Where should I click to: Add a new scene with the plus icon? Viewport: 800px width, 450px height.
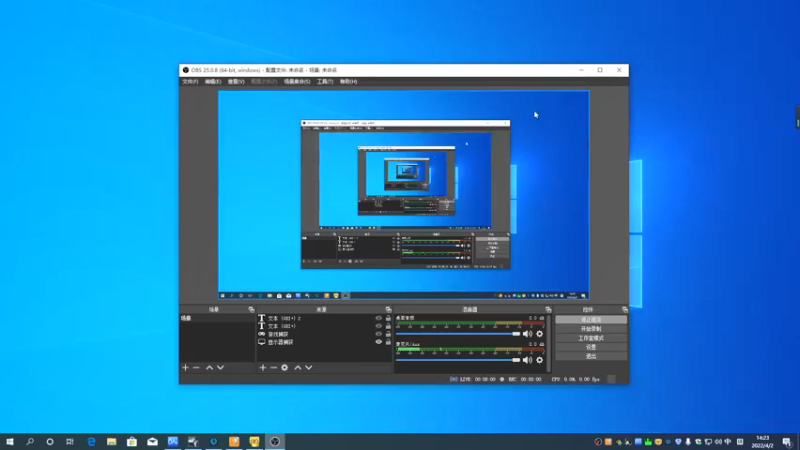[x=185, y=367]
